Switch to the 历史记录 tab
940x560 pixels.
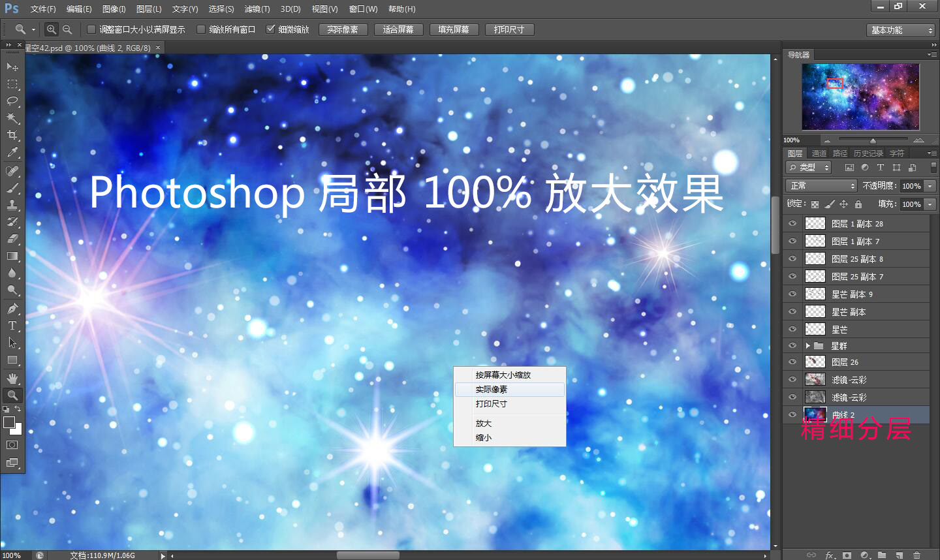[868, 153]
